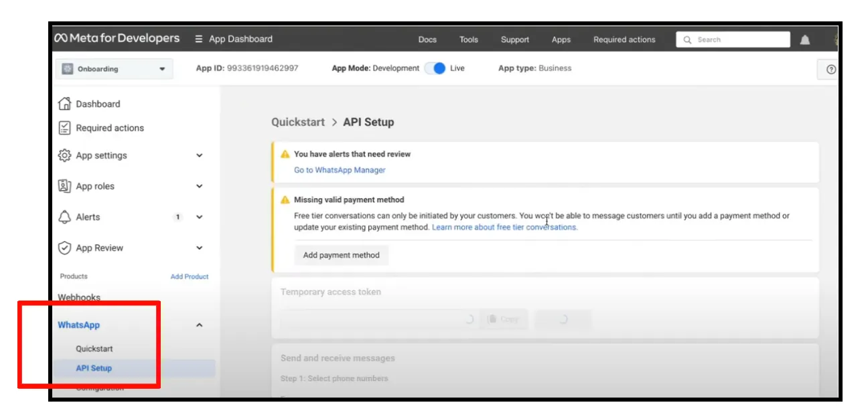Click the Copy token button
This screenshot has width=868, height=411.
[503, 319]
